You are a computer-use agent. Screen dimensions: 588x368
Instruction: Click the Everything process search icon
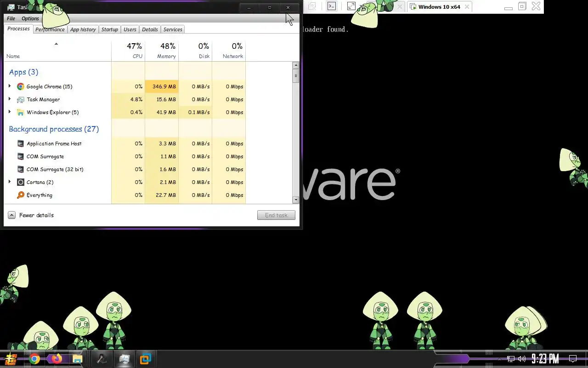pyautogui.click(x=20, y=195)
